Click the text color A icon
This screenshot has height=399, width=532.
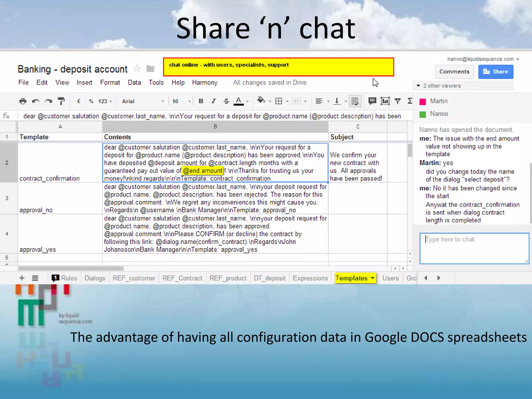coord(238,101)
